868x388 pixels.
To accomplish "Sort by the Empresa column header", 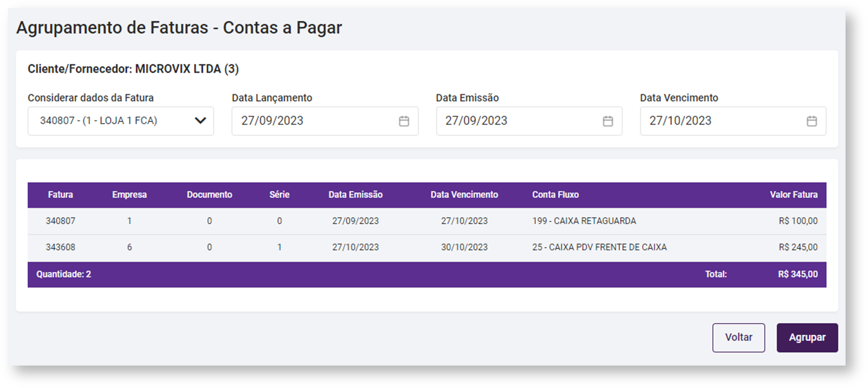I will click(129, 195).
